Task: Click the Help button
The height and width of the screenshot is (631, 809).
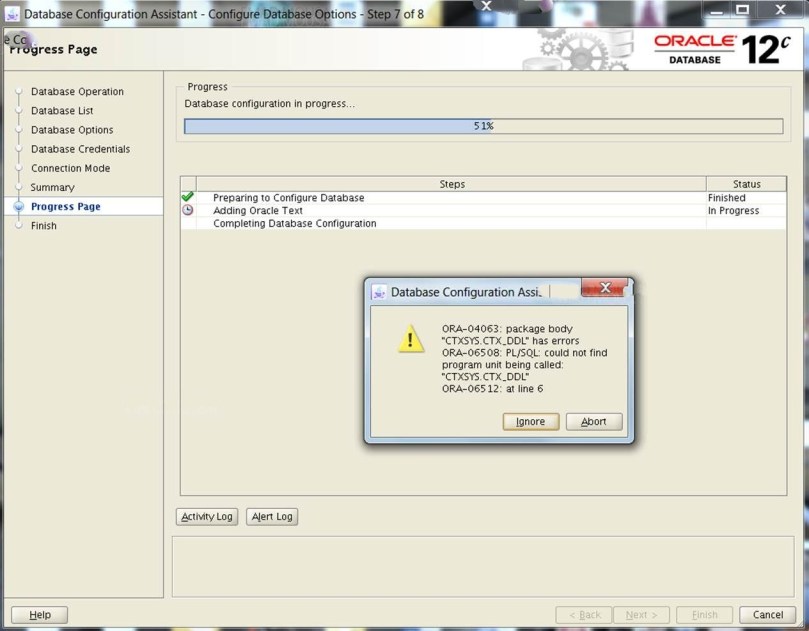Action: click(40, 615)
